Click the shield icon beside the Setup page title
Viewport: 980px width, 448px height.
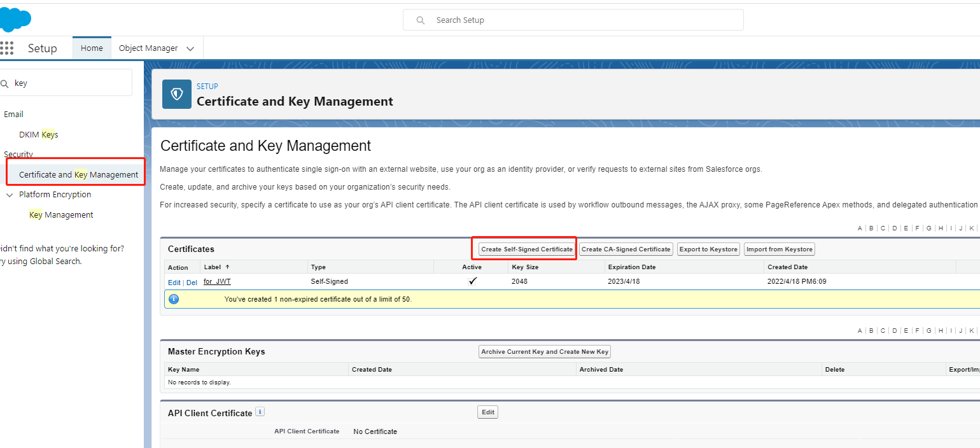[176, 94]
